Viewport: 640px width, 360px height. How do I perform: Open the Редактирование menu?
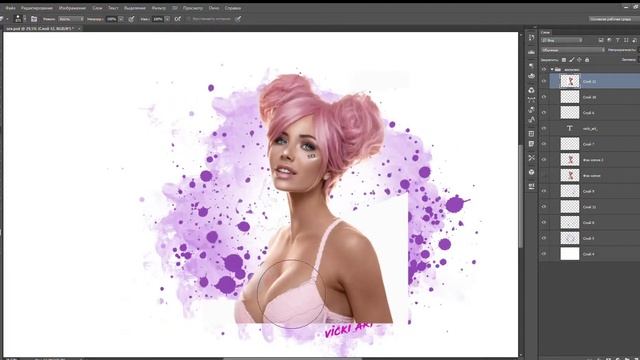point(37,8)
